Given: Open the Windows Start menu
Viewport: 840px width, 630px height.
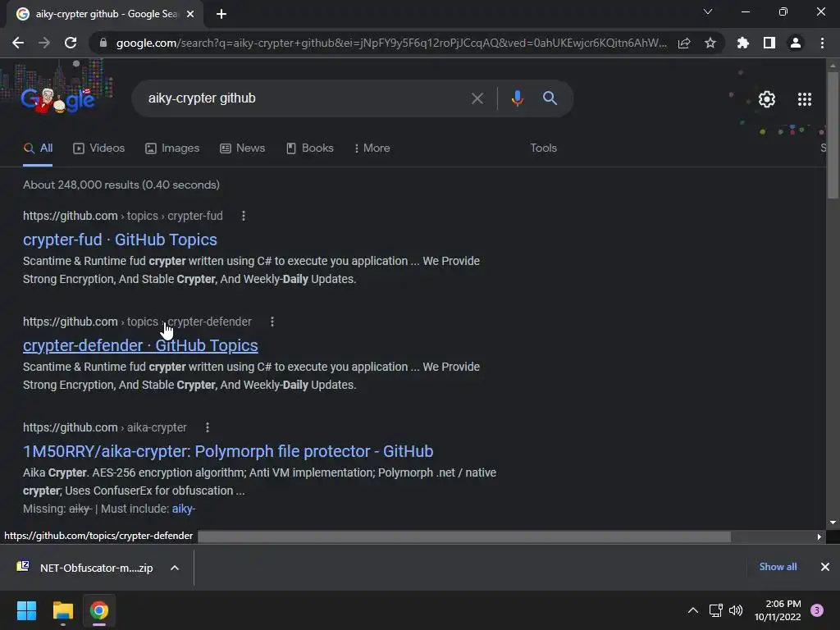Looking at the screenshot, I should click(x=26, y=610).
